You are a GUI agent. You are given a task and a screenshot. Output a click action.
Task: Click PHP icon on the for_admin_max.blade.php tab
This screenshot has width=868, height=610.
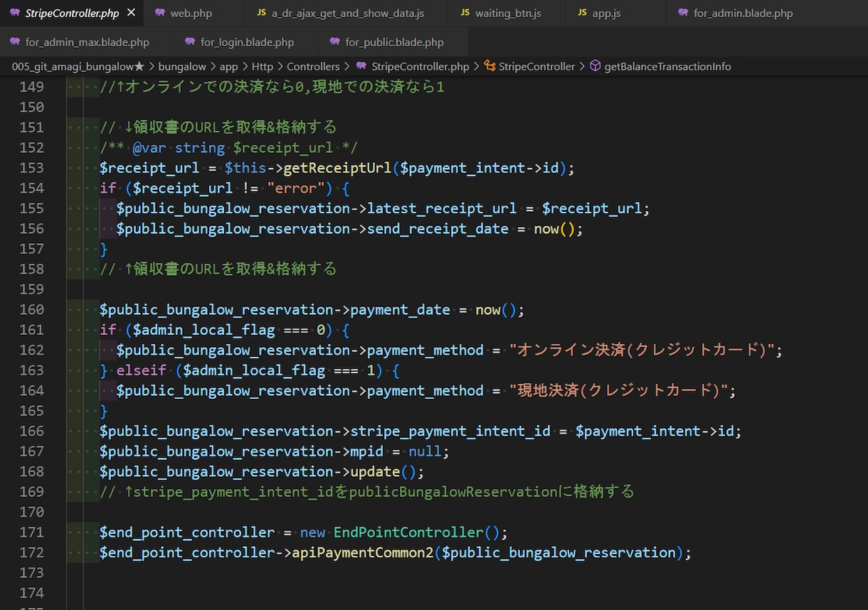click(x=14, y=42)
